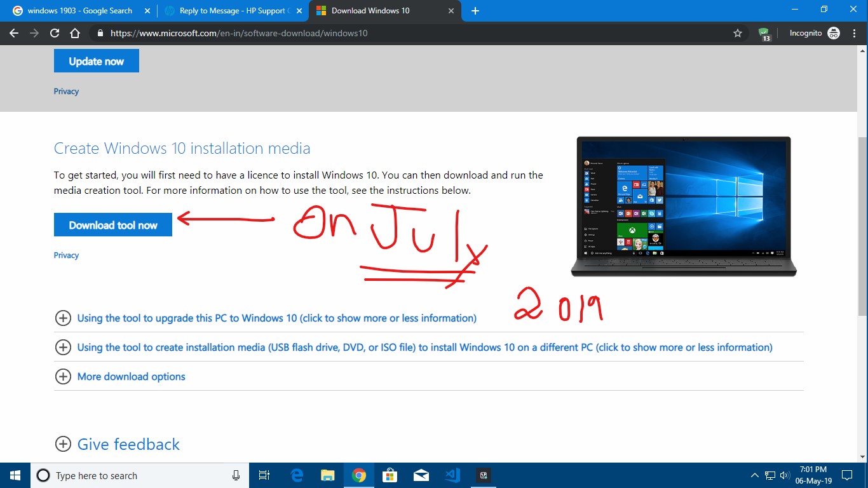Open the Mail app from the taskbar
This screenshot has width=868, height=488.
[x=421, y=475]
